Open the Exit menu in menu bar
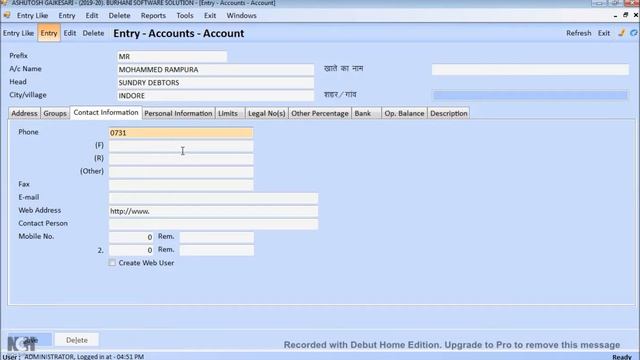This screenshot has height=360, width=640. [x=210, y=16]
